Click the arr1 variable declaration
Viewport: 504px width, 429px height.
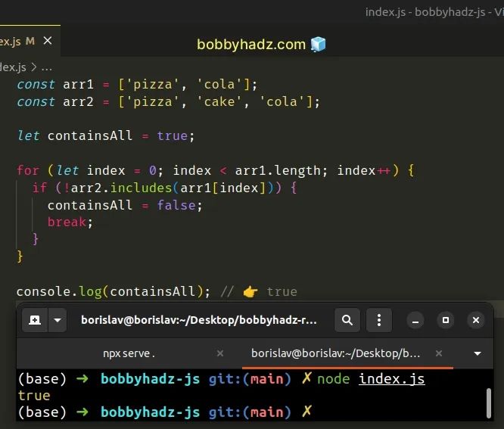pyautogui.click(x=78, y=85)
